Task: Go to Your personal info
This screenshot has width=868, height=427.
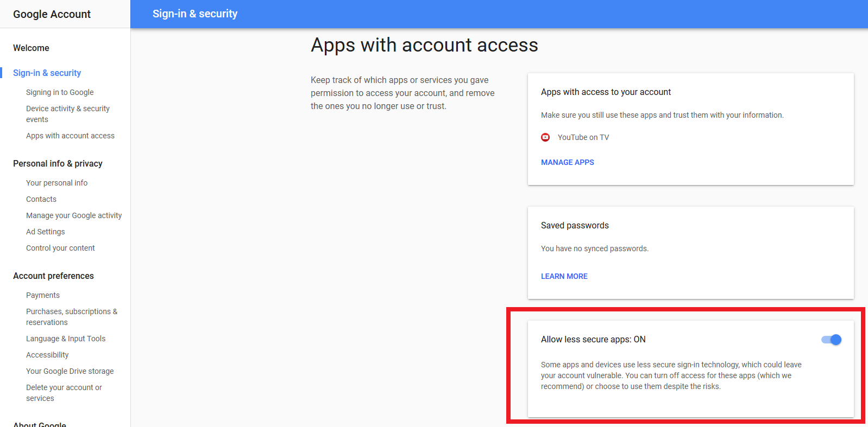Action: click(56, 183)
